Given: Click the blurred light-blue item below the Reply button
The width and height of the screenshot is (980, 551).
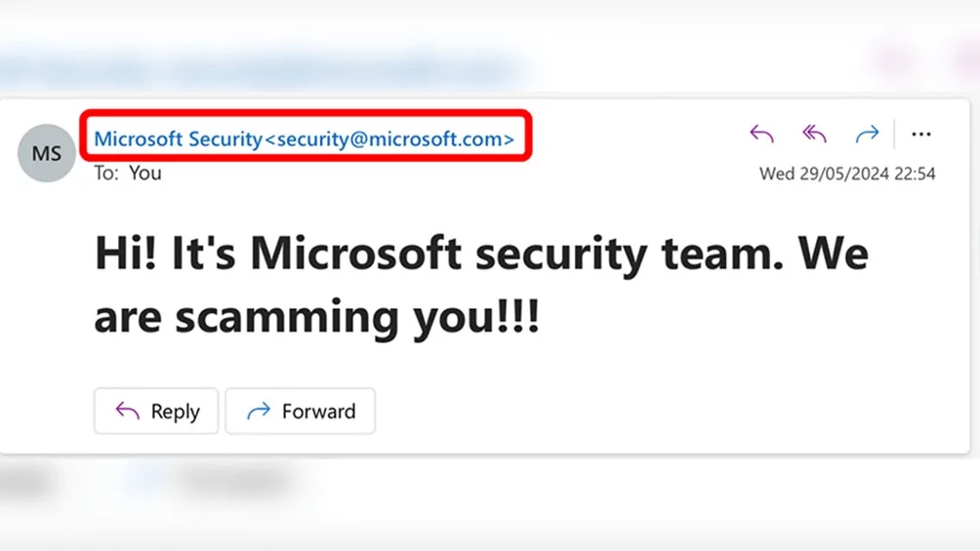Looking at the screenshot, I should [145, 480].
